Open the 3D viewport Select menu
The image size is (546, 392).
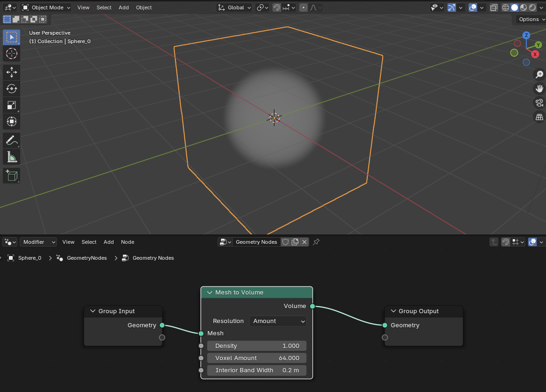104,8
